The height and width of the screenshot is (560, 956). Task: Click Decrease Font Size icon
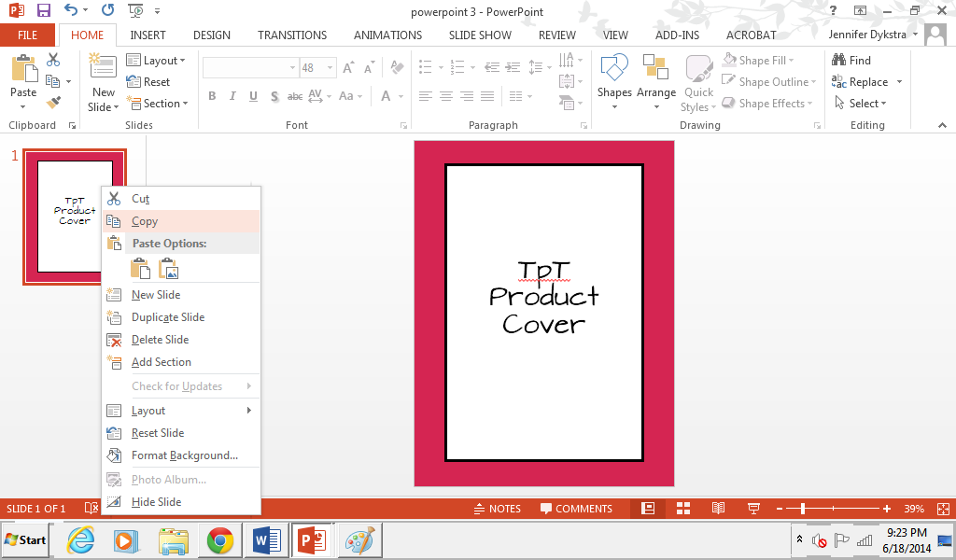point(369,67)
